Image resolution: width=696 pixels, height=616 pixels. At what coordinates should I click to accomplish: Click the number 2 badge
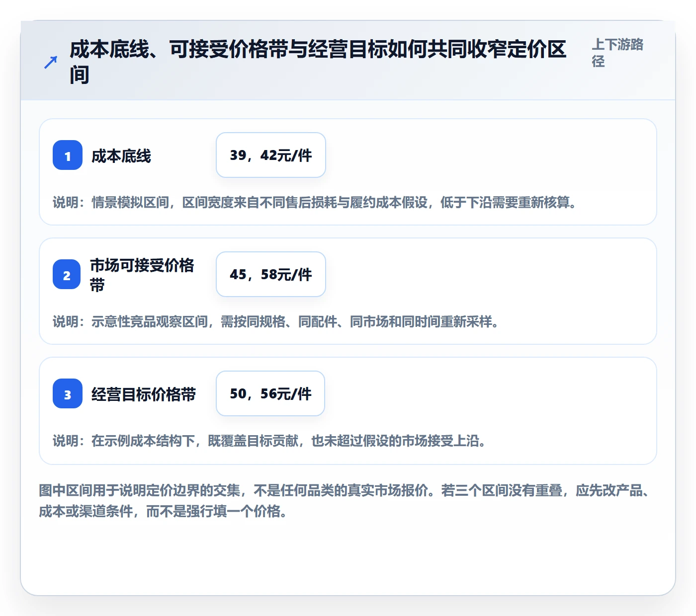click(x=67, y=274)
